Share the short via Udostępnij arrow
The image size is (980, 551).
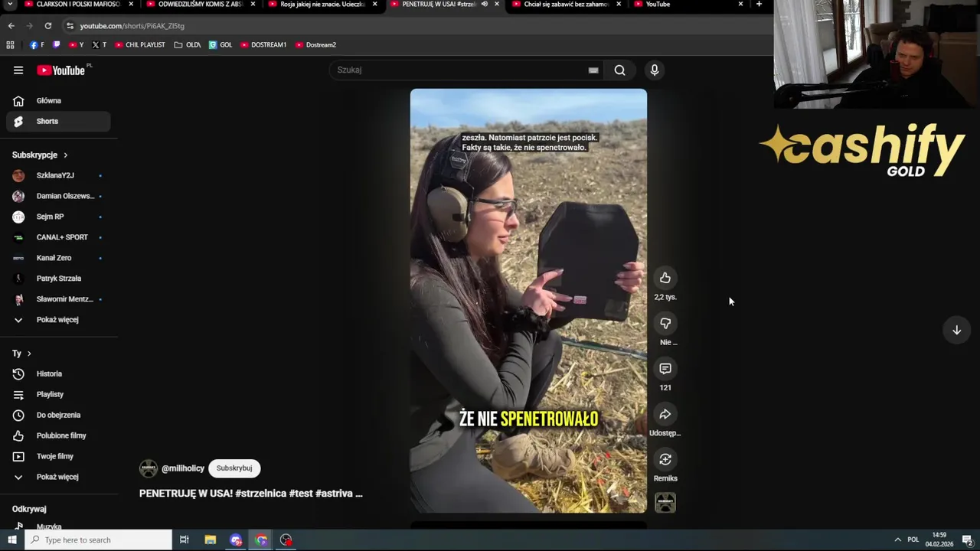(x=665, y=414)
